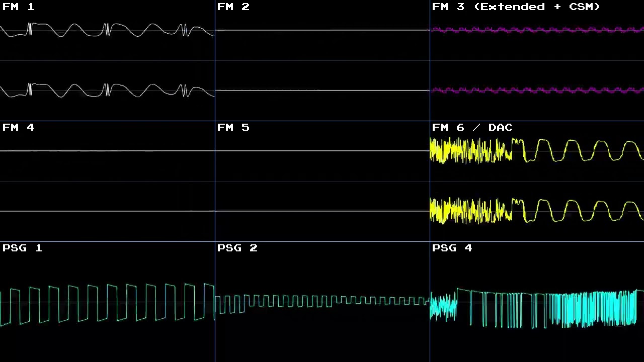644x362 pixels.
Task: Click the FM 2 channel label
Action: click(233, 7)
